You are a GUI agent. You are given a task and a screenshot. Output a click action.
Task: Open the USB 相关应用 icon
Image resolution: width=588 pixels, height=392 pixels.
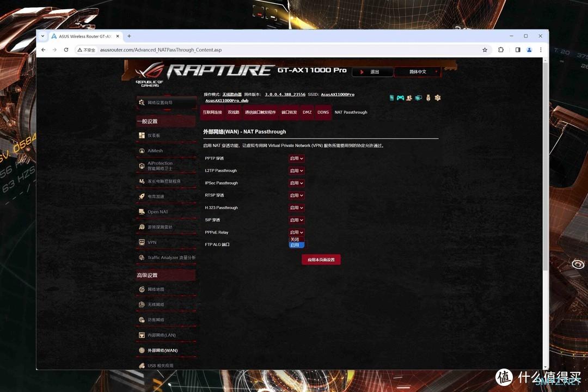coord(142,366)
